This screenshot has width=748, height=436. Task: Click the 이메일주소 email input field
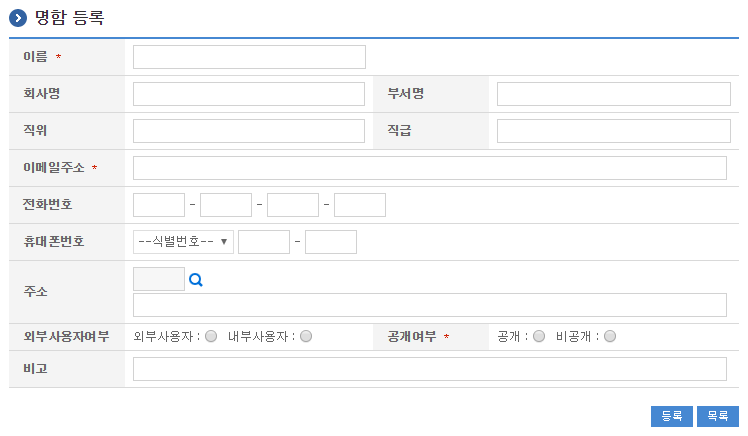[430, 168]
